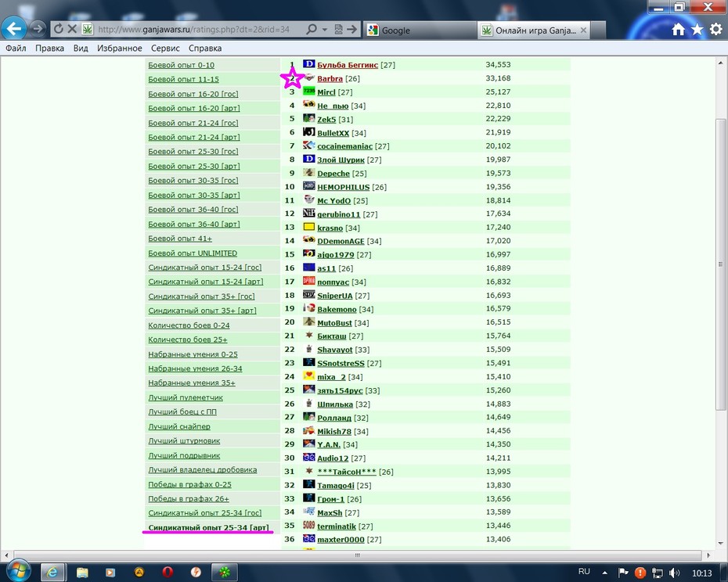Close the Онлайн игра Ganja tab
The image size is (728, 582).
(x=584, y=31)
